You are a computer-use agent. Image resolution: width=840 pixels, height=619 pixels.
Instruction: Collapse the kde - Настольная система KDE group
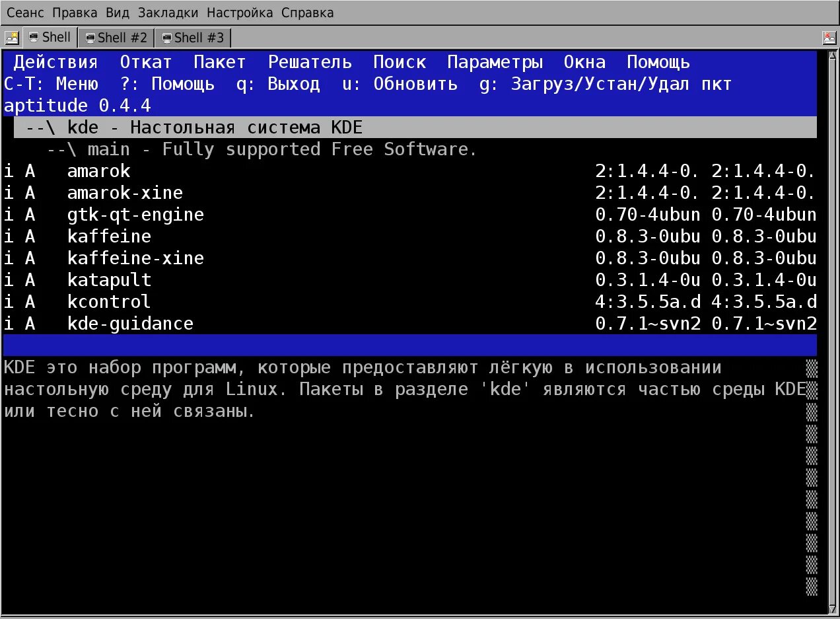coord(415,127)
